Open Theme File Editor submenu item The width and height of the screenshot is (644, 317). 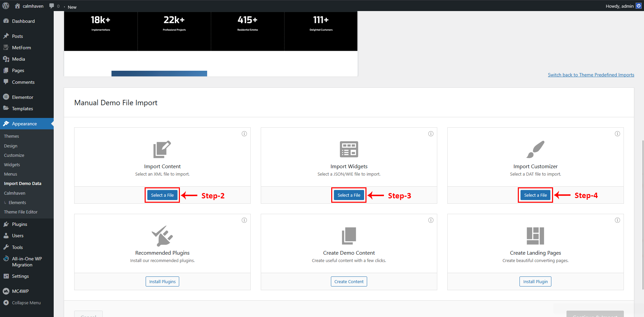[x=21, y=212]
